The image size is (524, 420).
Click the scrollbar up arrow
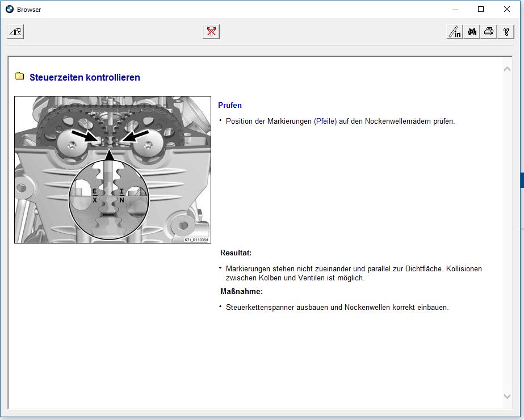click(507, 69)
